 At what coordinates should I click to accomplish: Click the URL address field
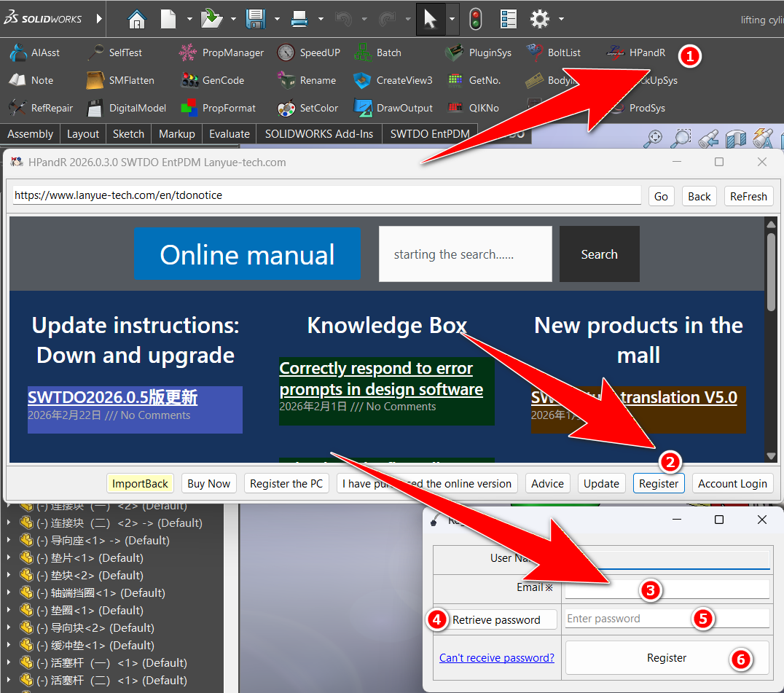pos(326,195)
